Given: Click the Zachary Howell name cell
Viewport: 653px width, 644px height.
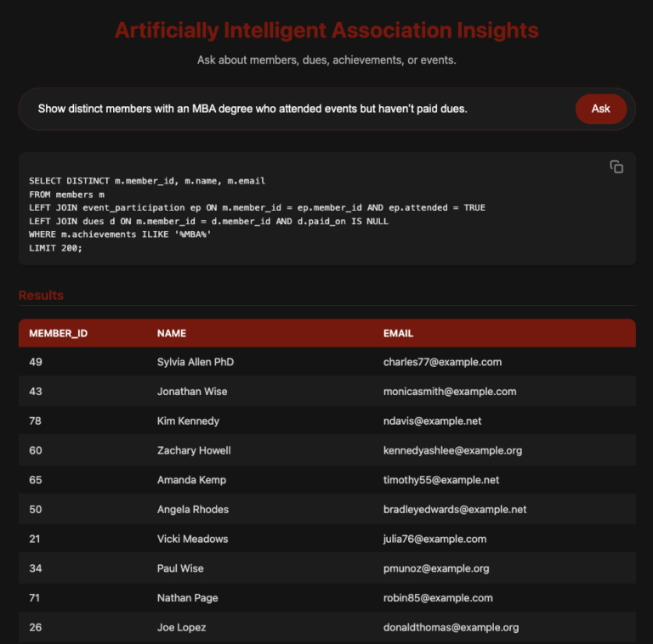Looking at the screenshot, I should (x=194, y=450).
